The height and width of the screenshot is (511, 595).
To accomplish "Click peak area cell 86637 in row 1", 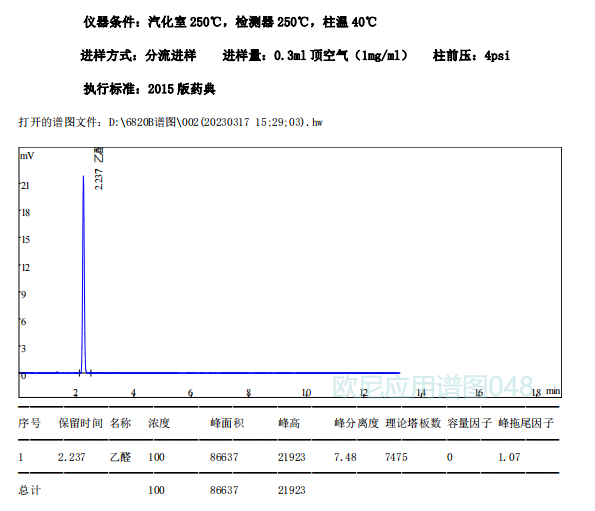I will pyautogui.click(x=224, y=457).
